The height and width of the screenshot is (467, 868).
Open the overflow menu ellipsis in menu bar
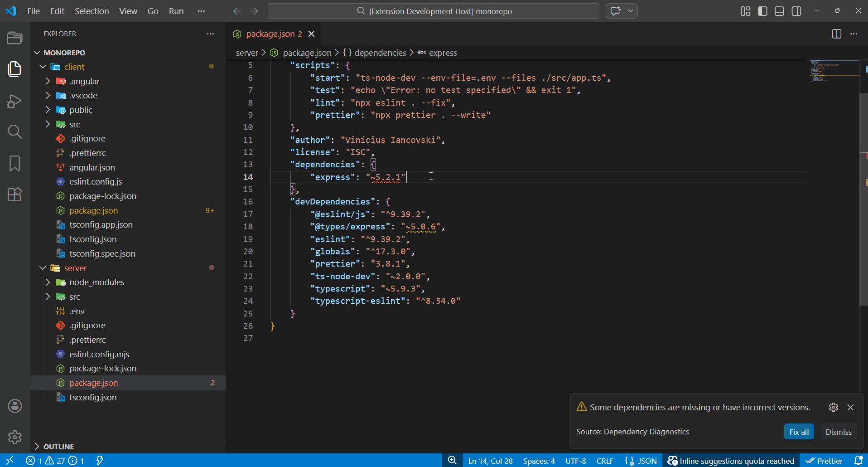tap(202, 11)
